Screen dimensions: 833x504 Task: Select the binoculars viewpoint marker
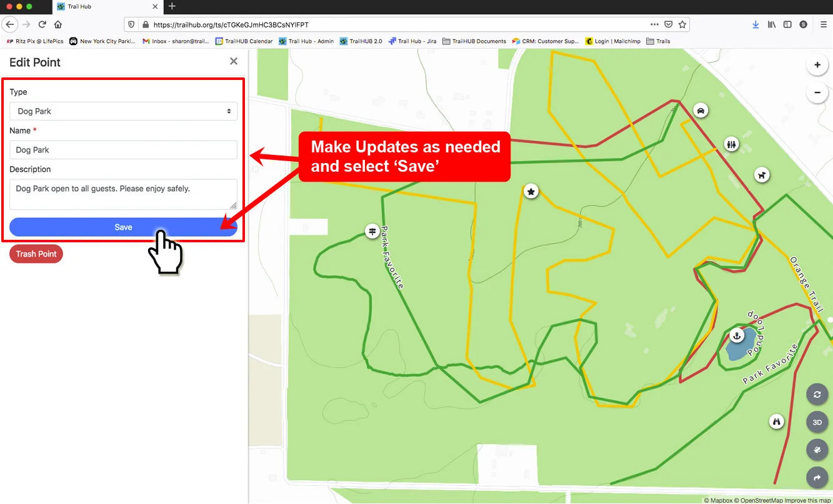tap(777, 422)
